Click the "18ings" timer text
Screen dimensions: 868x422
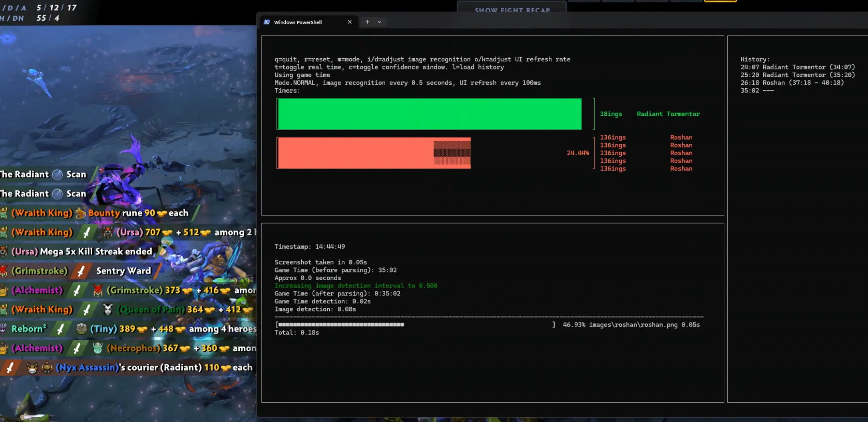click(611, 114)
